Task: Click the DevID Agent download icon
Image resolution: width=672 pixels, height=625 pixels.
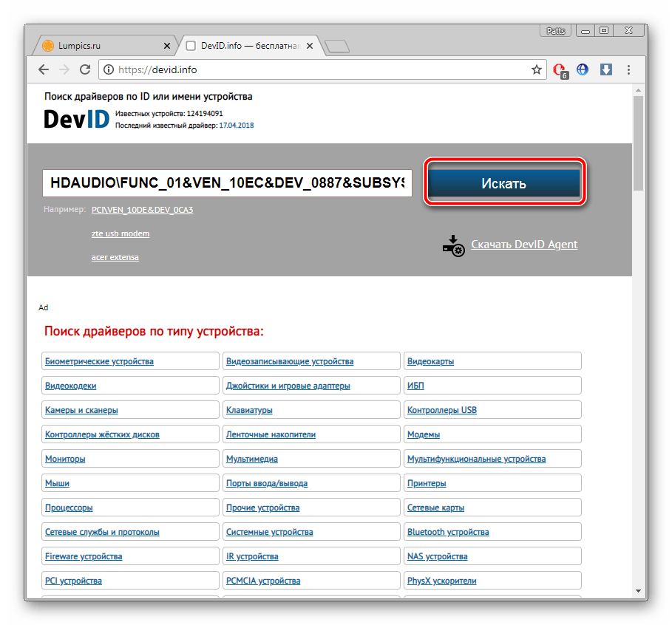Action: click(453, 246)
